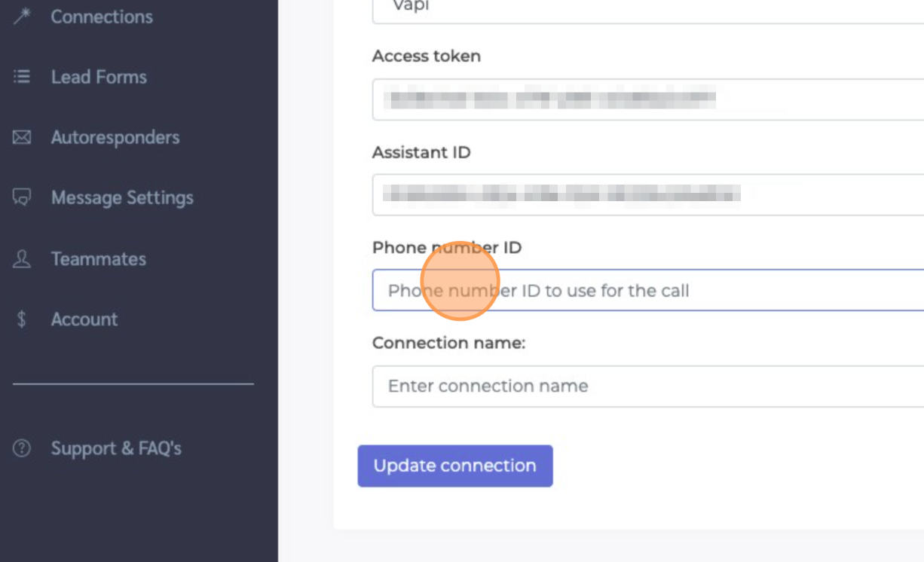
Task: Click the Autoresponders envelope icon
Action: [x=22, y=137]
